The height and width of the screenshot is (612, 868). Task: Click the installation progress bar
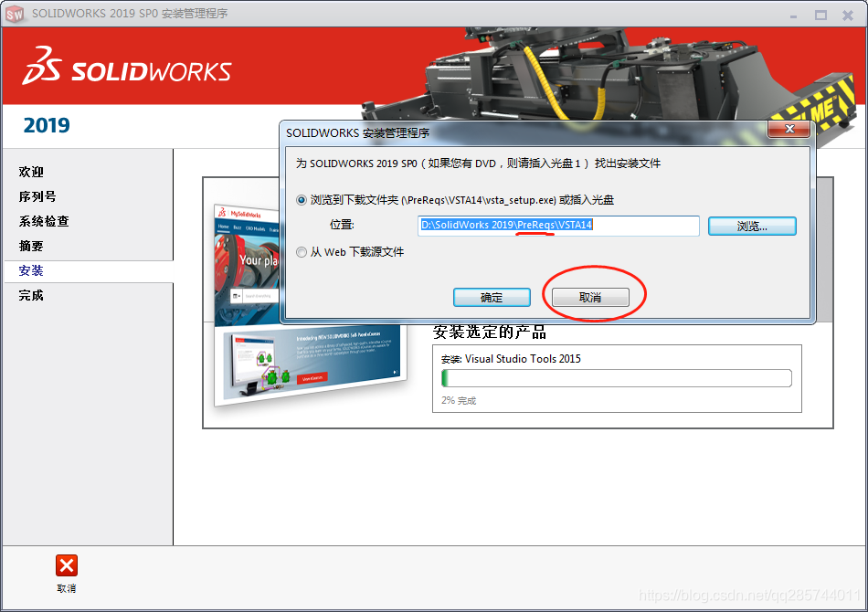click(x=617, y=378)
